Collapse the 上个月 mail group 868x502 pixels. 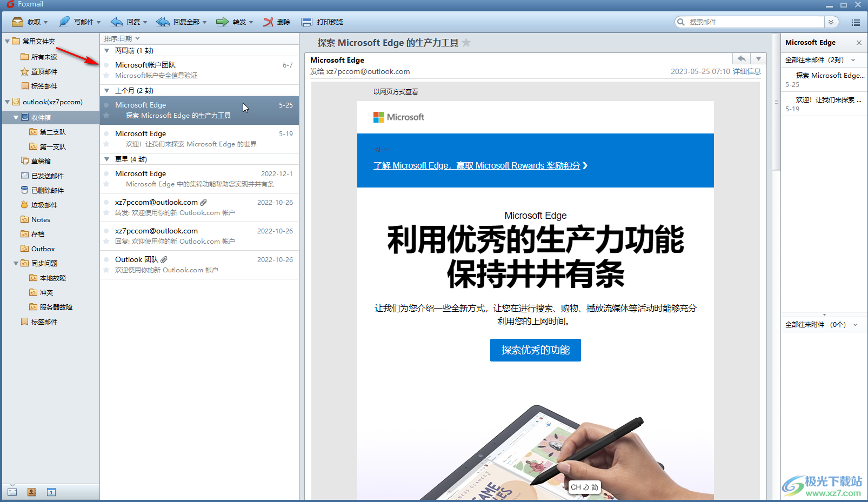point(107,90)
